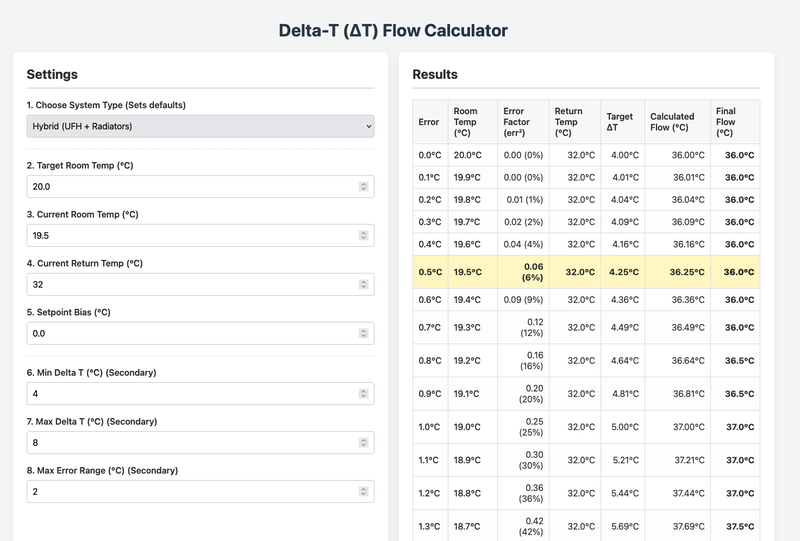Select the 1.0°C error table row
This screenshot has height=541, width=800.
coord(586,427)
